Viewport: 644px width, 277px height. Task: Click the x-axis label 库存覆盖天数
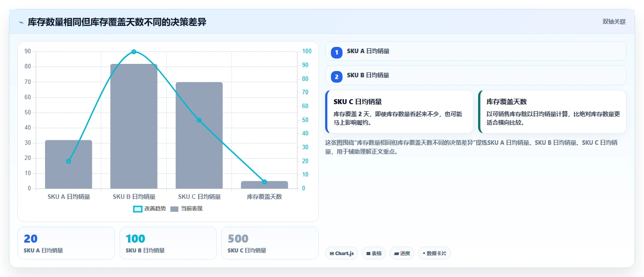pos(264,197)
